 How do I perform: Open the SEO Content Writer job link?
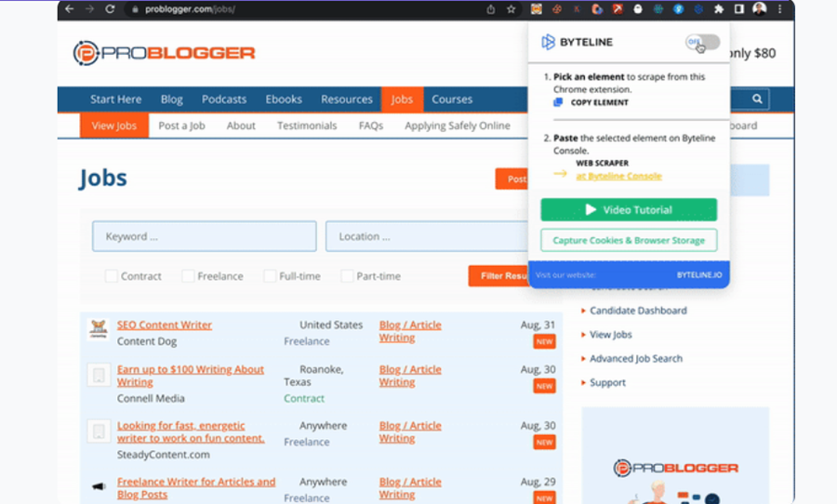coord(165,325)
